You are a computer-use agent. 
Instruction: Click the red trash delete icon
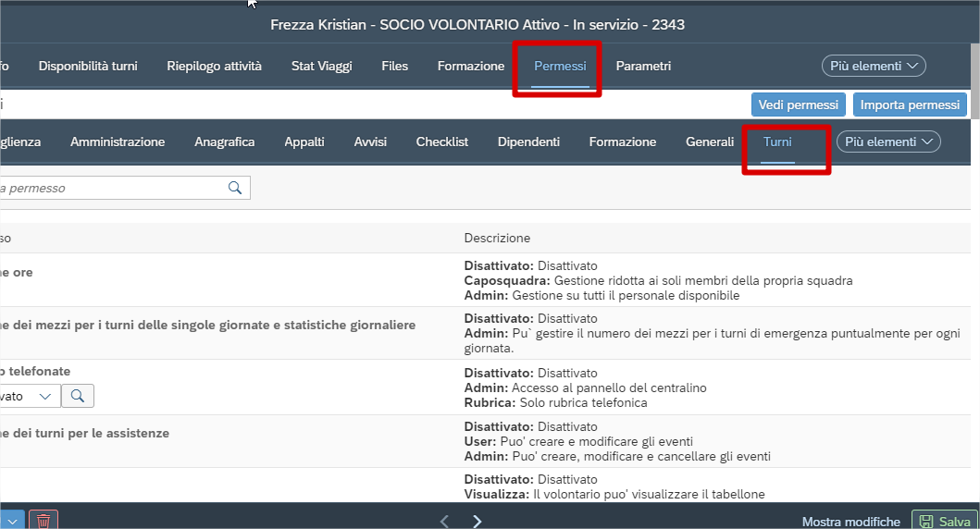(43, 521)
